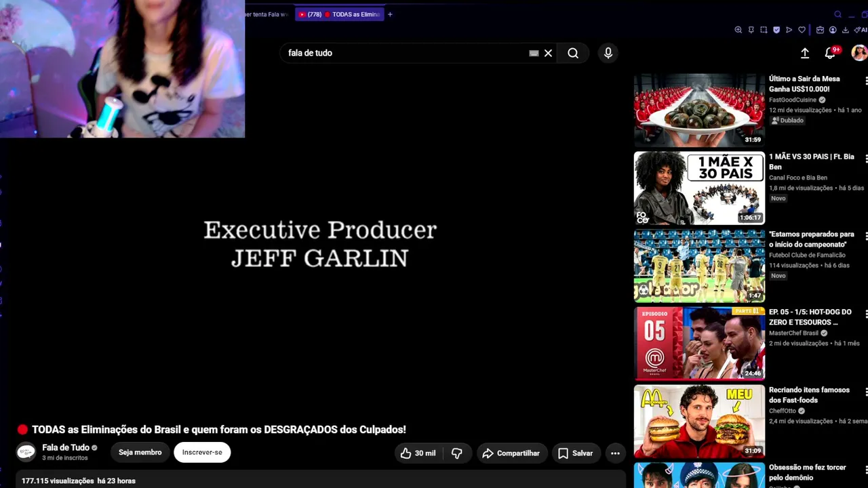Dislike the video
Viewport: 868px width, 488px height.
point(457,453)
